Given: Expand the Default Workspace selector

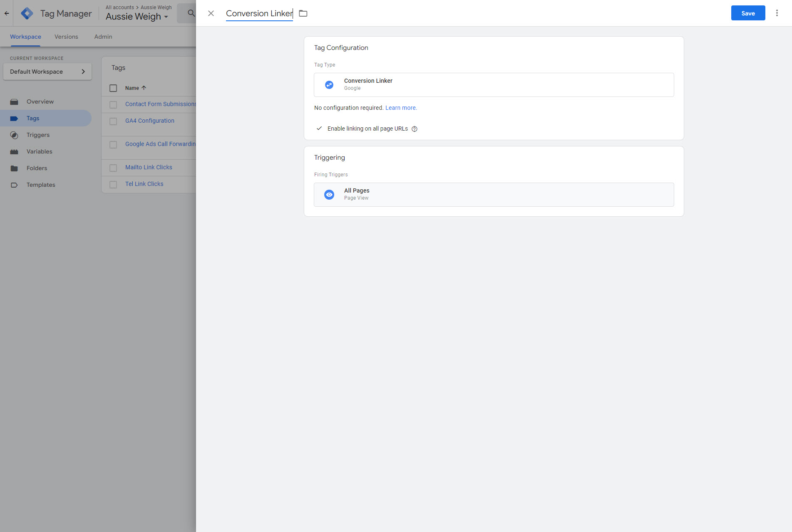Looking at the screenshot, I should coord(47,72).
